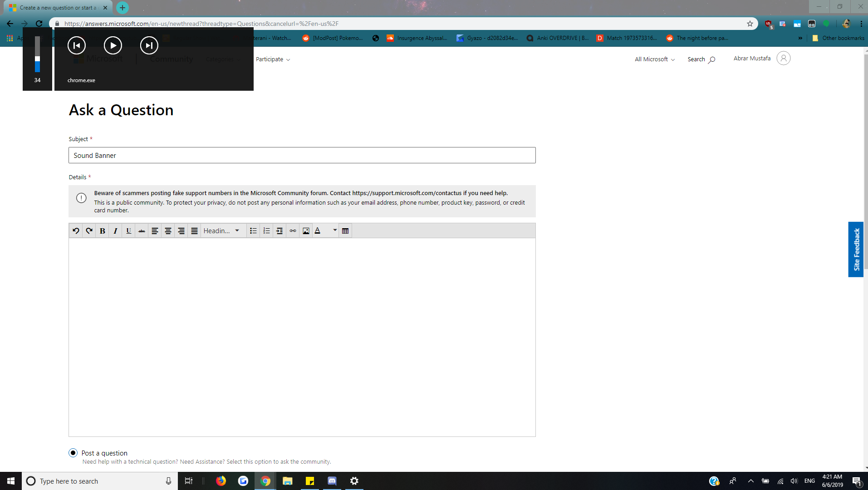The width and height of the screenshot is (868, 490).
Task: Center align text in editor
Action: click(168, 230)
